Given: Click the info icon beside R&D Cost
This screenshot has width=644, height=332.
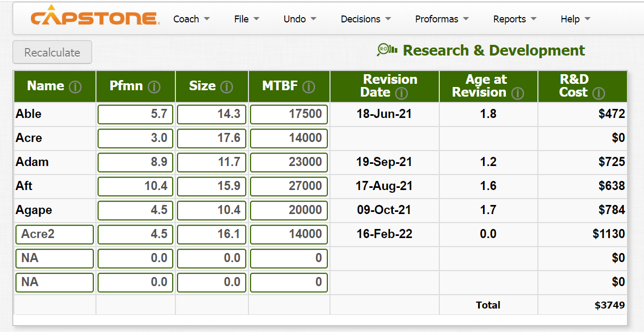Looking at the screenshot, I should click(599, 93).
